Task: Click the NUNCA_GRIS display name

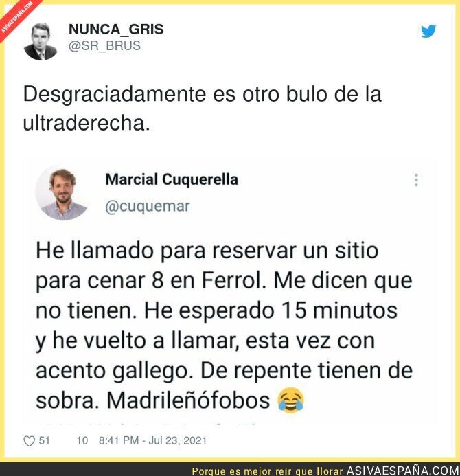Action: coord(116,30)
